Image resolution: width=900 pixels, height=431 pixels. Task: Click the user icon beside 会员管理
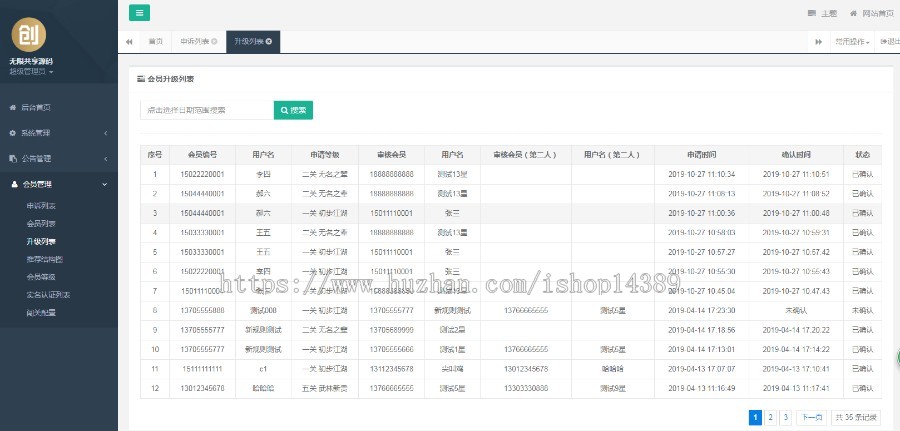(14, 184)
